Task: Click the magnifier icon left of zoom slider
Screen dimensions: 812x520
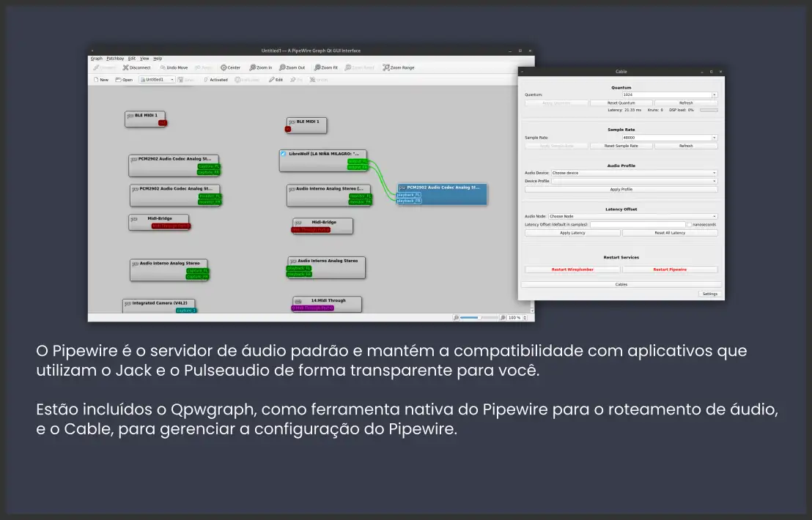Action: click(x=456, y=318)
